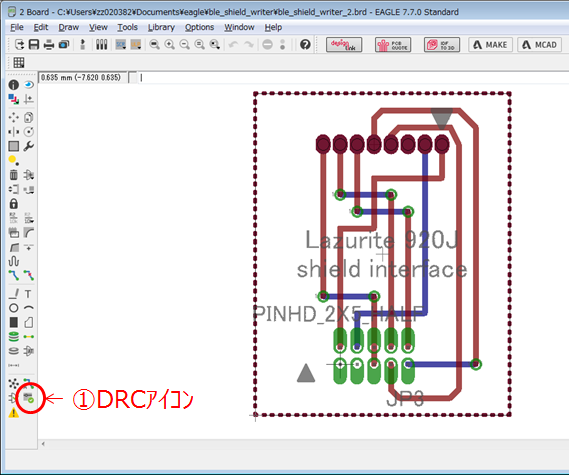Select the Smash tool
The height and width of the screenshot is (475, 569).
click(13, 232)
